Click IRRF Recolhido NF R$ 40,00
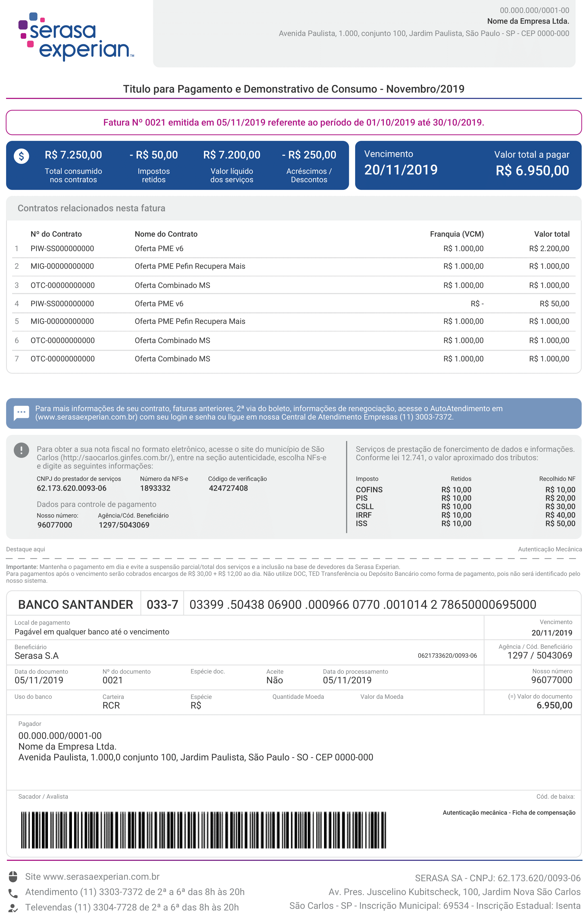The height and width of the screenshot is (919, 588). (560, 515)
